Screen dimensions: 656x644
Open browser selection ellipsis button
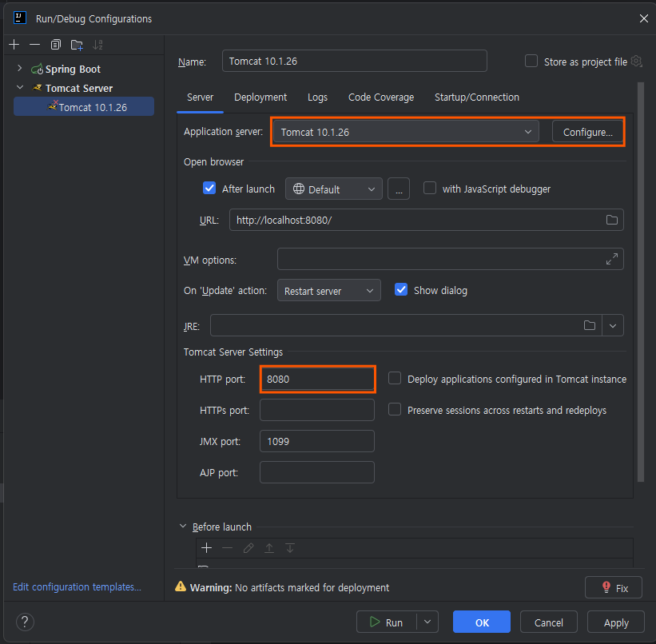click(x=399, y=189)
